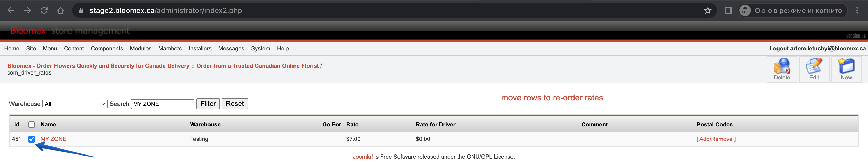Click the Add/Remove postal codes link
Viewport: 868px width, 162px height.
(716, 139)
